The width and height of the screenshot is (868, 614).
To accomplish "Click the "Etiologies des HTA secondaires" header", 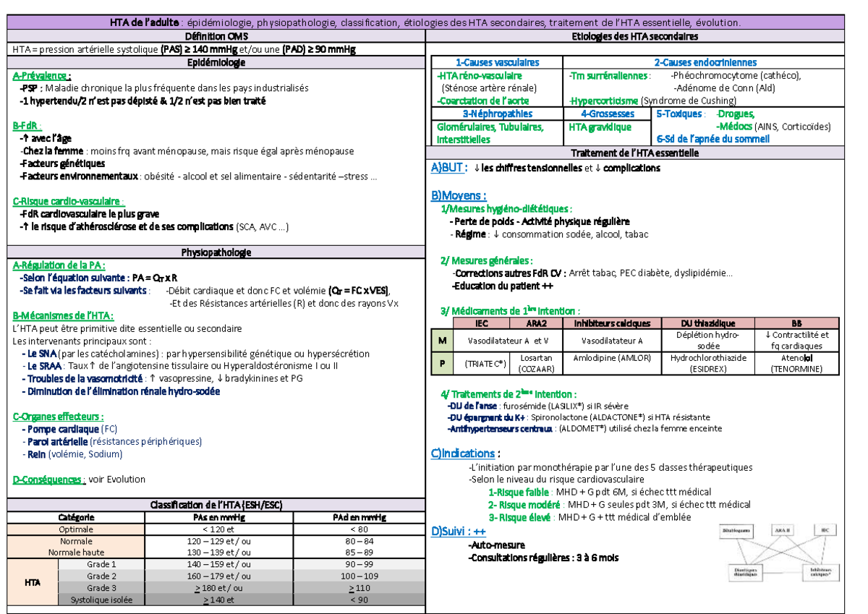I will (x=634, y=36).
